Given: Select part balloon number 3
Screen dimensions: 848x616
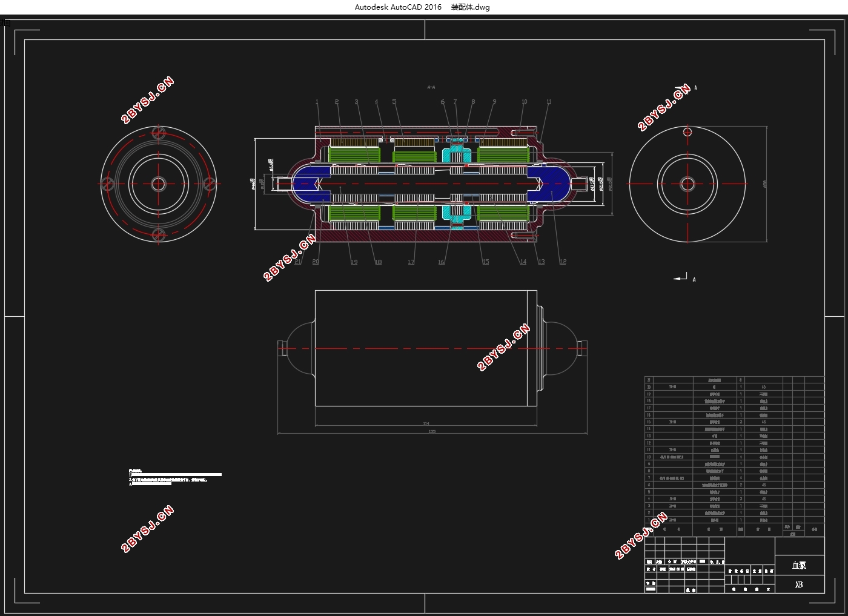Looking at the screenshot, I should point(357,102).
